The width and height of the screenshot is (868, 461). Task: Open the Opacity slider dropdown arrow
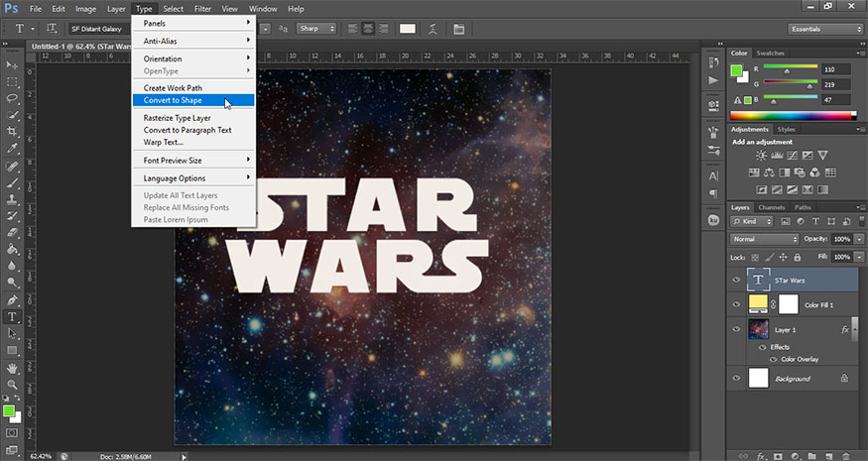click(859, 239)
